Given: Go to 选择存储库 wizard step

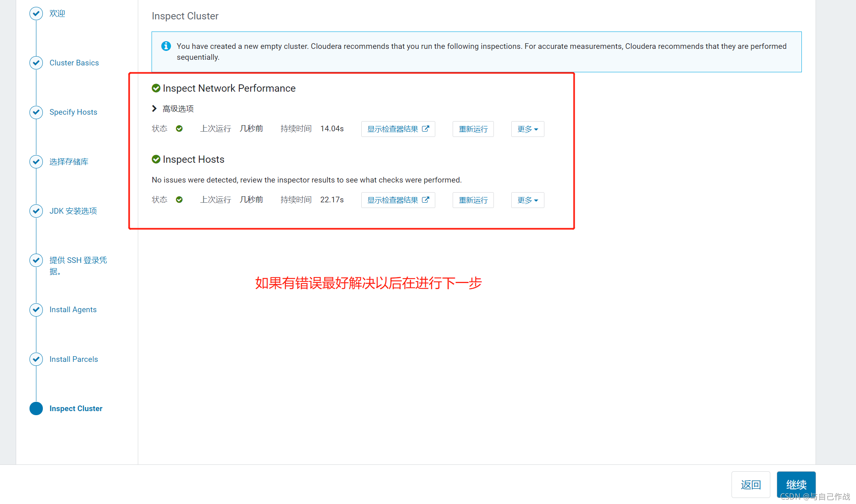Looking at the screenshot, I should 69,162.
